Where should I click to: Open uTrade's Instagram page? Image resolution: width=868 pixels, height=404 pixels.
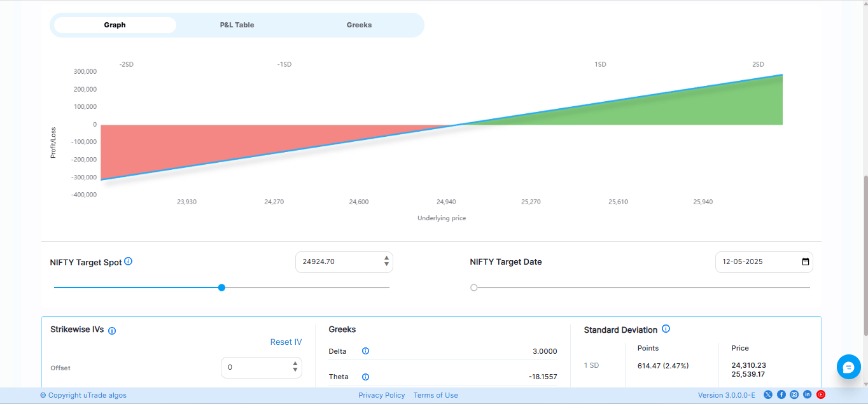pyautogui.click(x=794, y=394)
